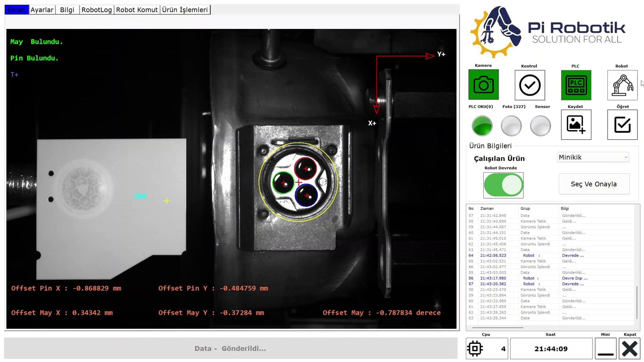Click the Seç Ve Onayla button

594,184
